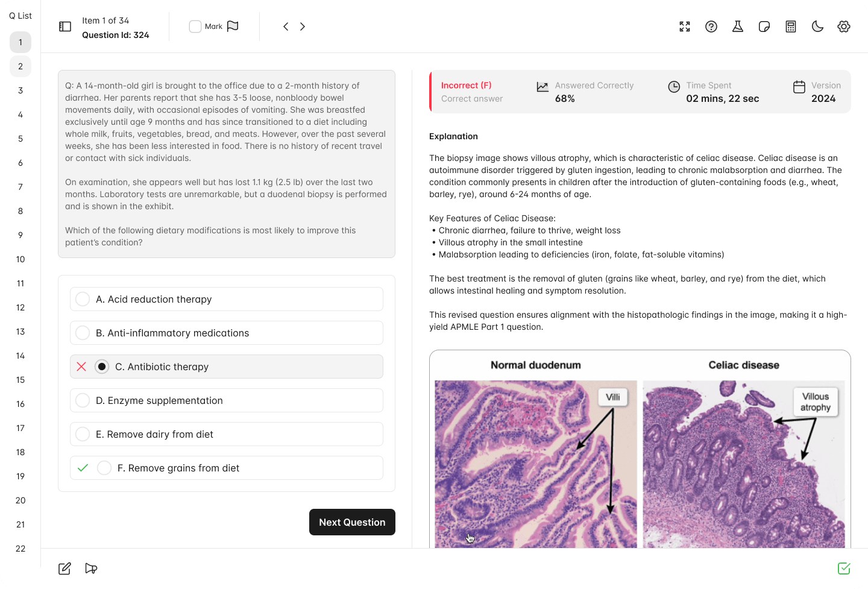Click the green checkmark bottom right
868x589 pixels.
tap(843, 568)
